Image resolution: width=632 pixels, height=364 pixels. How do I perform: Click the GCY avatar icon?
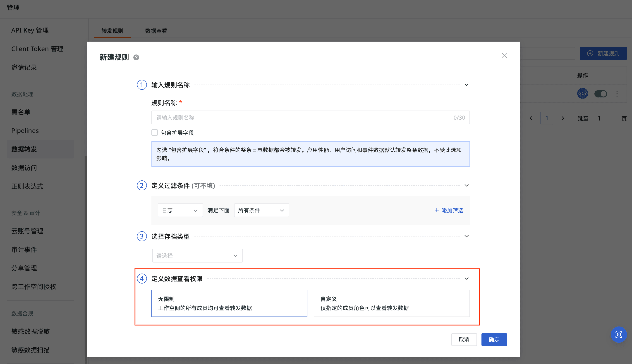click(582, 94)
